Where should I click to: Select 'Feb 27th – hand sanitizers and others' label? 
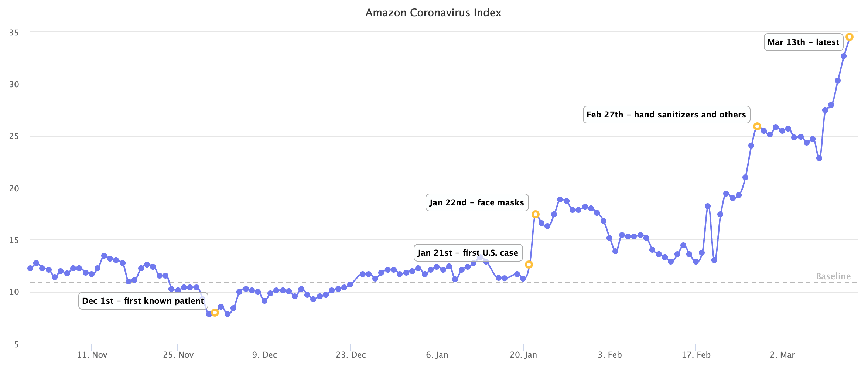tap(666, 115)
